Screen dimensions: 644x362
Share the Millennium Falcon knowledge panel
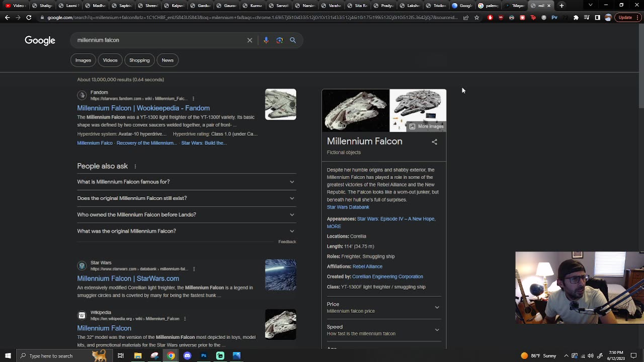coord(434,142)
